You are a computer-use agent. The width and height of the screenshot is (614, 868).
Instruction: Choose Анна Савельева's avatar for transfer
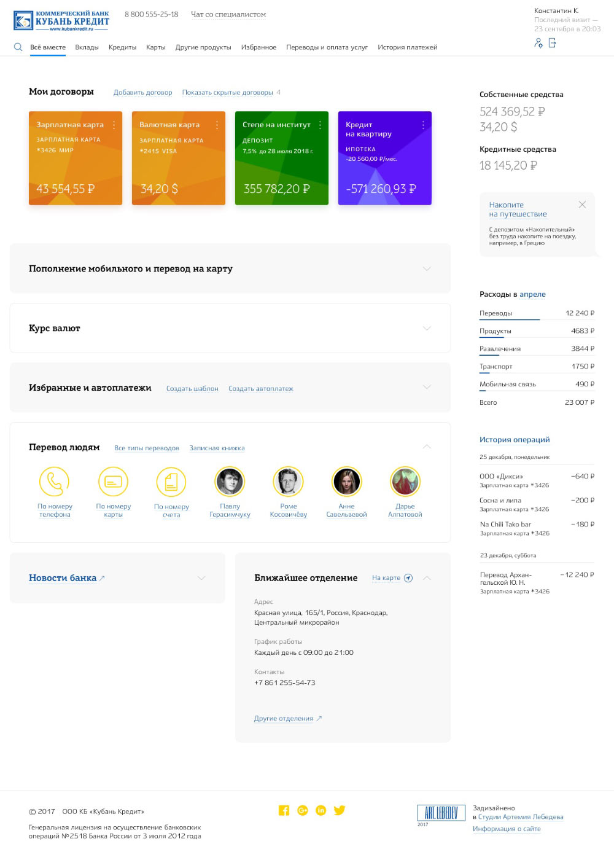(346, 482)
